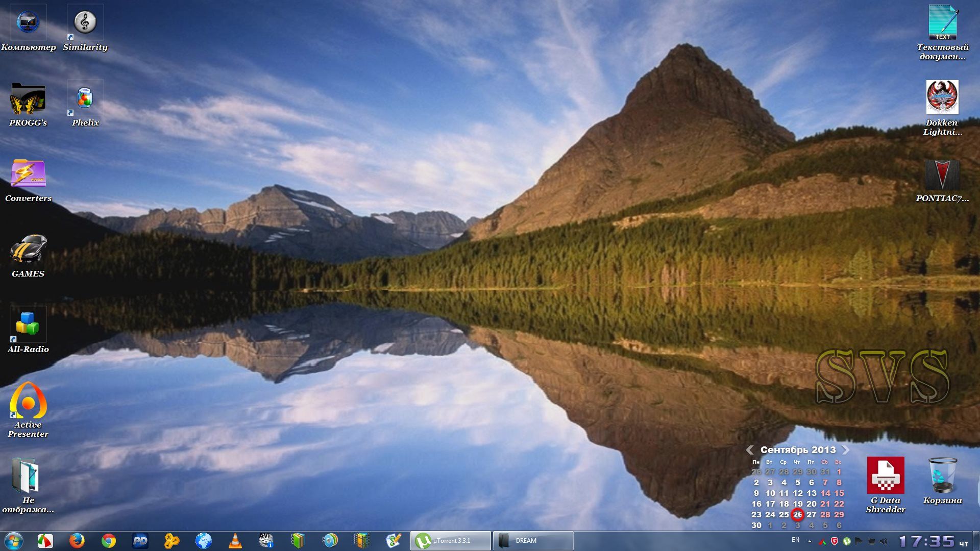Switch to the DREAM taskbar window

pyautogui.click(x=533, y=541)
